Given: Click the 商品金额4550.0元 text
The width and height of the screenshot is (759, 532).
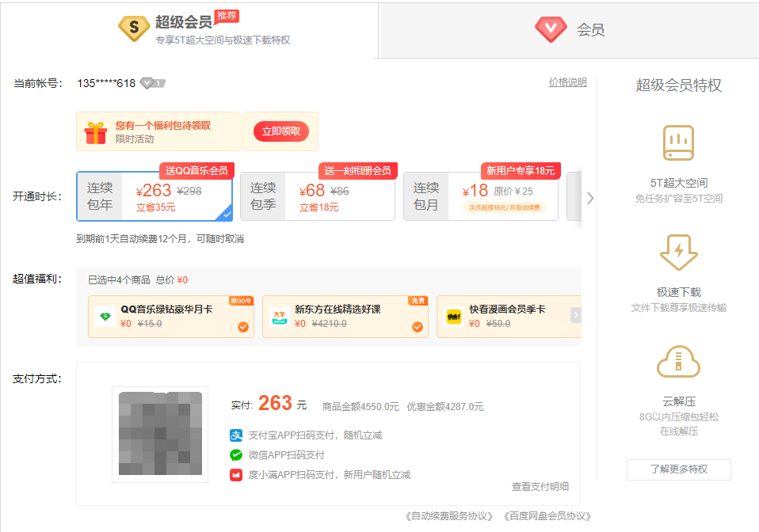Looking at the screenshot, I should (x=360, y=407).
